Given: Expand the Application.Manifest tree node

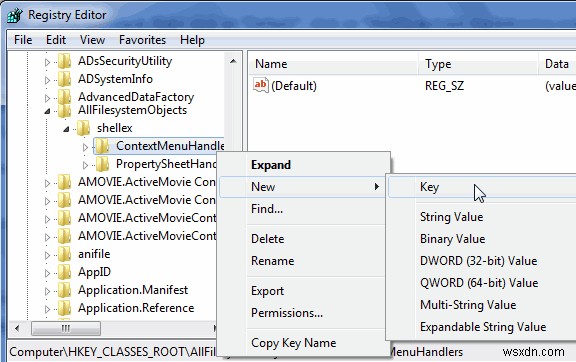Looking at the screenshot, I should pyautogui.click(x=47, y=291).
